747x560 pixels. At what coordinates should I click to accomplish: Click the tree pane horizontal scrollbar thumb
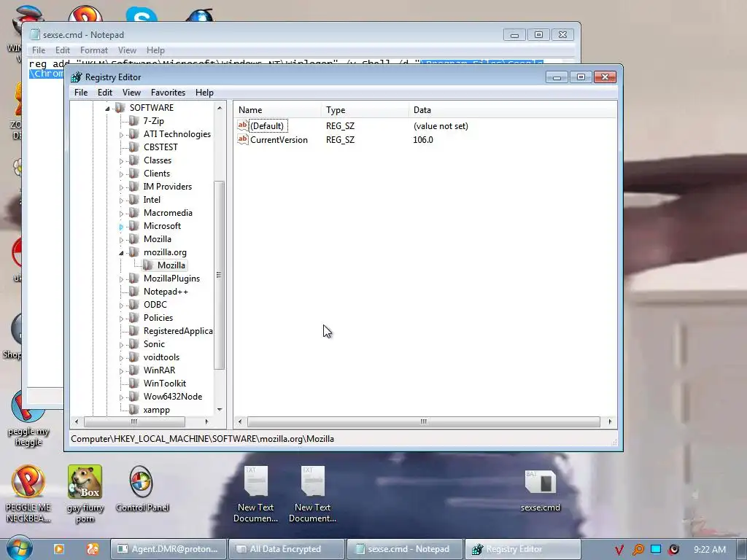point(134,422)
